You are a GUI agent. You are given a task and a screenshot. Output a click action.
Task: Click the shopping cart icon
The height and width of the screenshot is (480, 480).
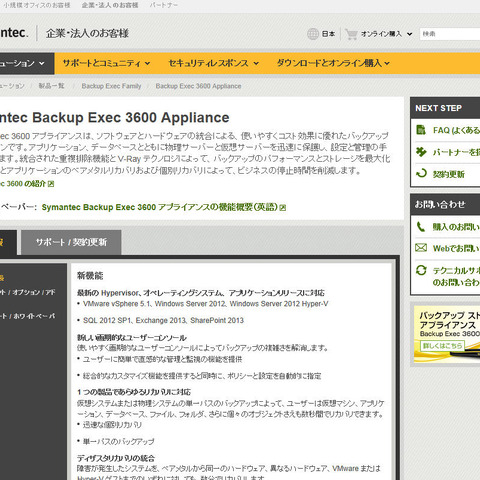point(351,34)
